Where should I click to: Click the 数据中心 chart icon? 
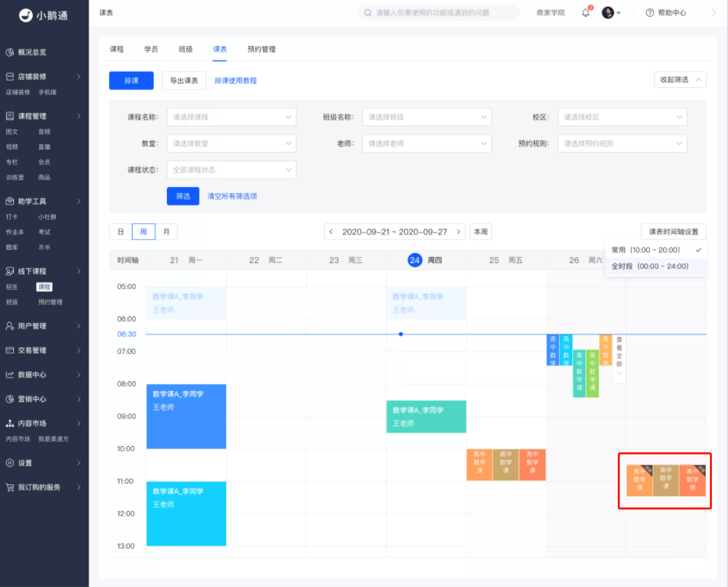click(9, 374)
